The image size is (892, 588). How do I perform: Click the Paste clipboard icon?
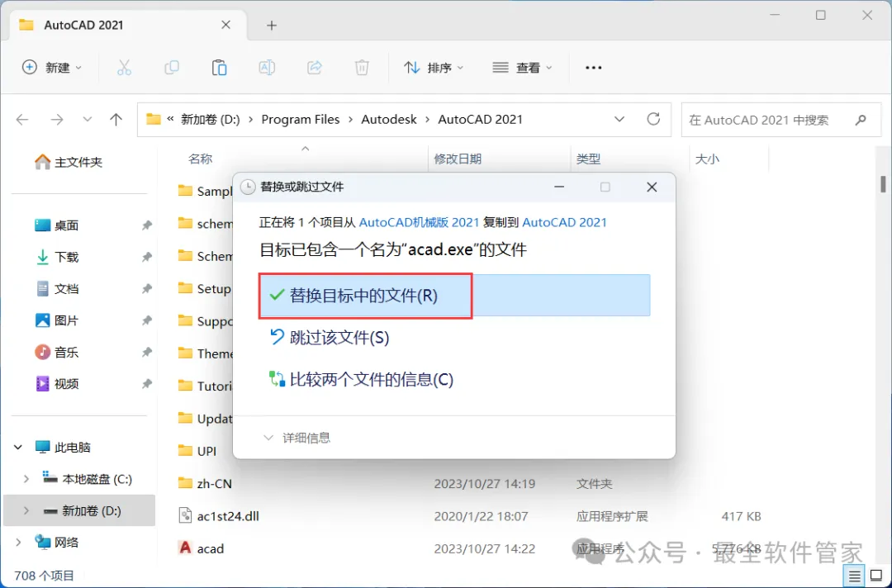tap(219, 68)
